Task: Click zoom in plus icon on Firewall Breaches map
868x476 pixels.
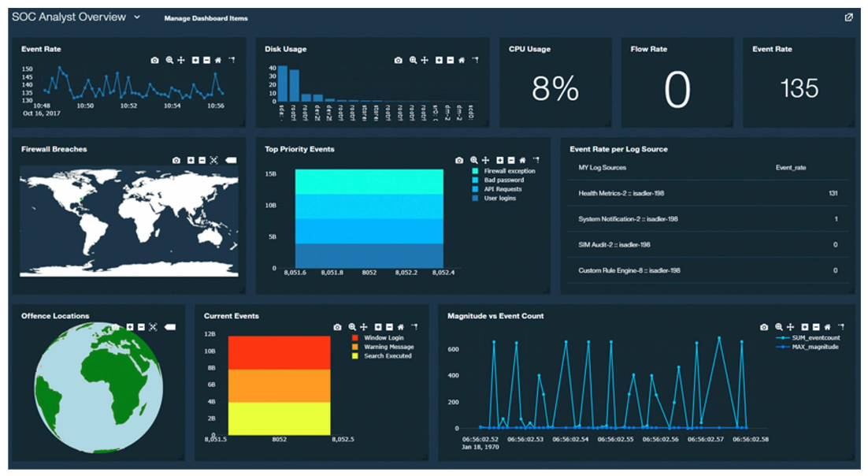Action: [x=191, y=160]
